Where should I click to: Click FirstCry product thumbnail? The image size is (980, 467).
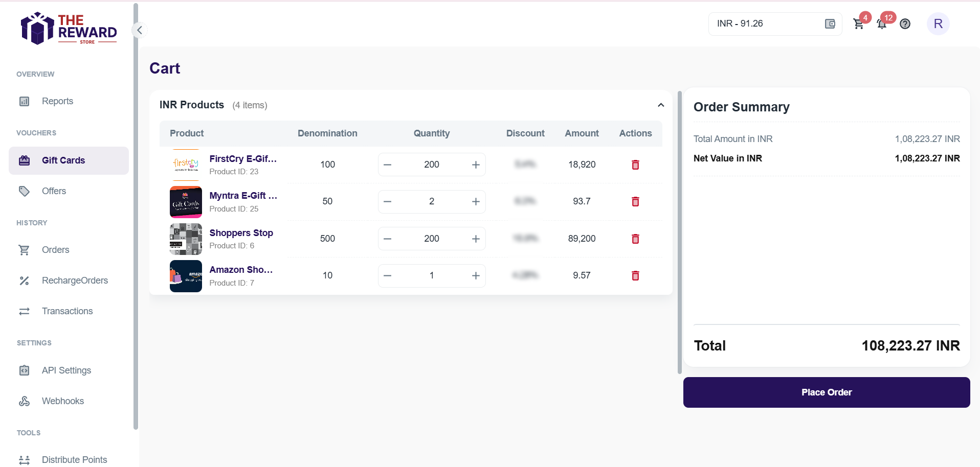pos(186,165)
